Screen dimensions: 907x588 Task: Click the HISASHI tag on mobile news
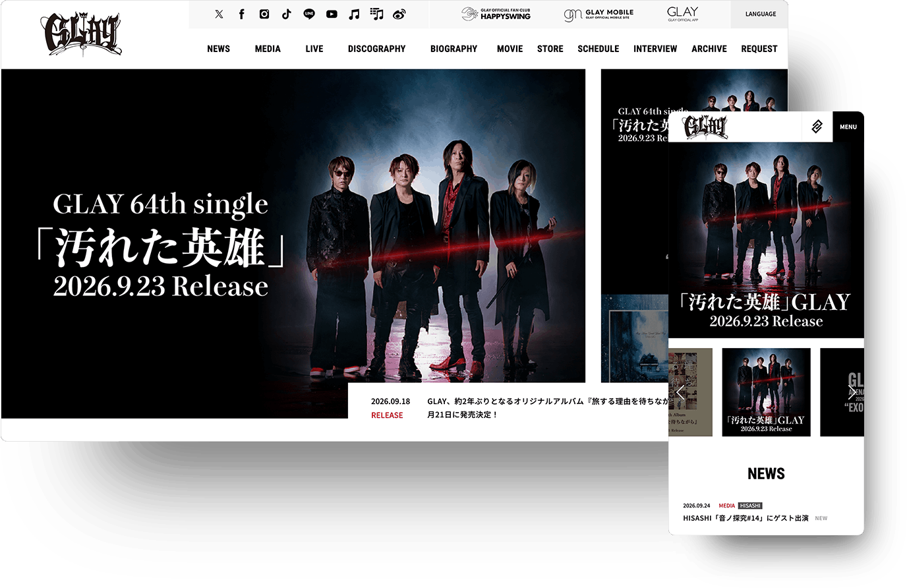(750, 506)
